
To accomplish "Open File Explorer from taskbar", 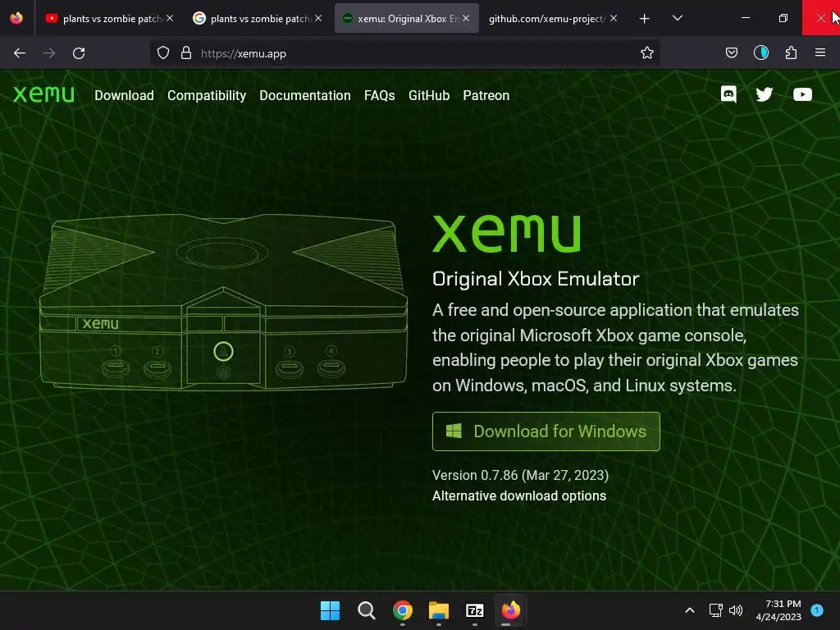I will click(x=439, y=610).
